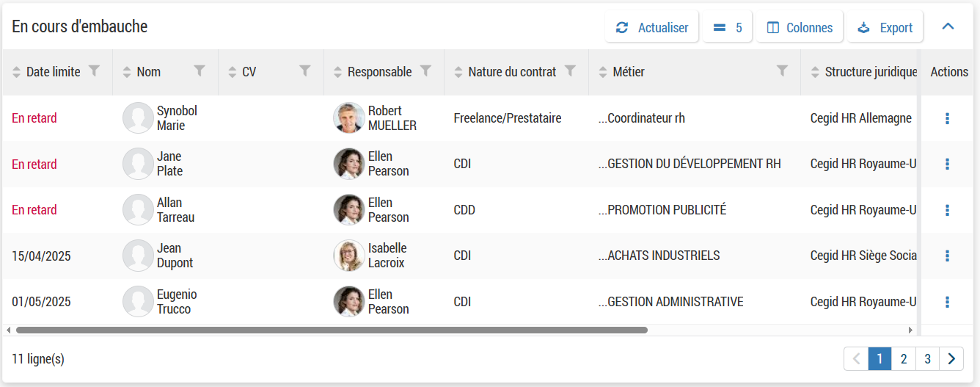Open the filter for the Nom column
The height and width of the screenshot is (387, 980).
200,70
